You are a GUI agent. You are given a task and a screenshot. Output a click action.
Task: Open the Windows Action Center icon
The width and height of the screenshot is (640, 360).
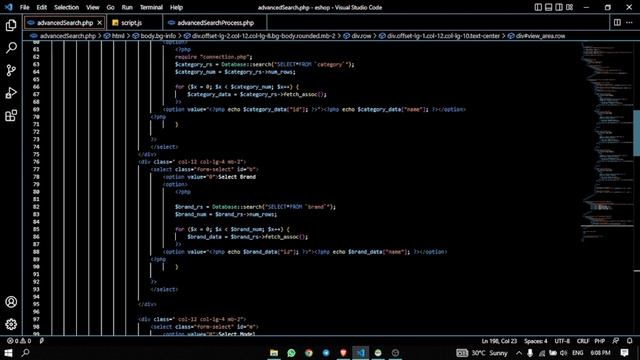(x=624, y=353)
